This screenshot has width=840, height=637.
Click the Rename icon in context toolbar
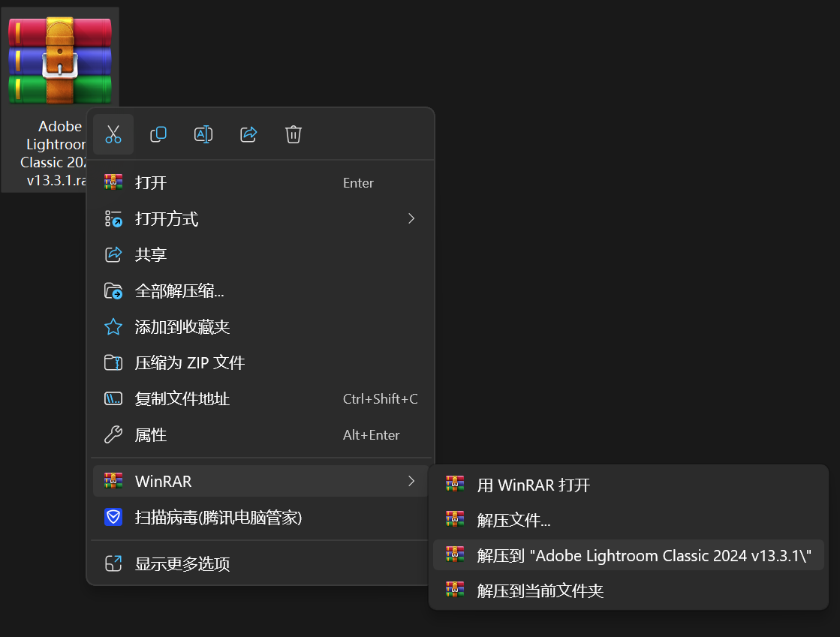coord(203,134)
